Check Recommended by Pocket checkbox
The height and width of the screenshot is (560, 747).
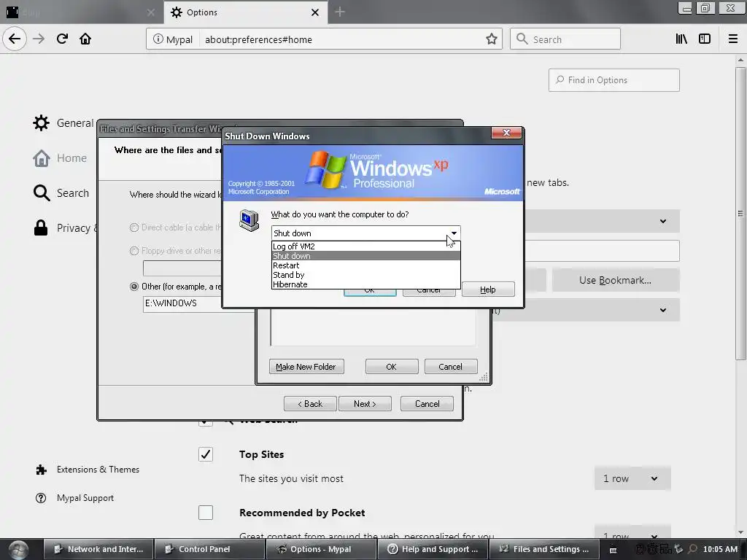click(206, 513)
